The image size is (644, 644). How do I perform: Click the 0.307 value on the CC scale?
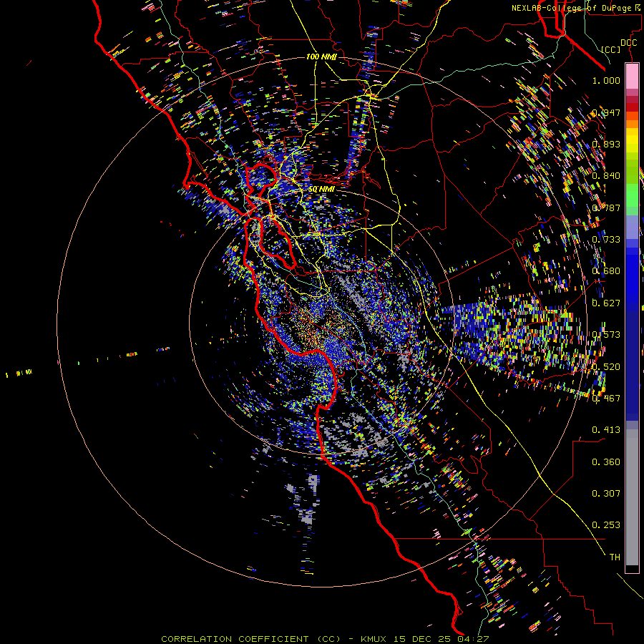pyautogui.click(x=606, y=493)
